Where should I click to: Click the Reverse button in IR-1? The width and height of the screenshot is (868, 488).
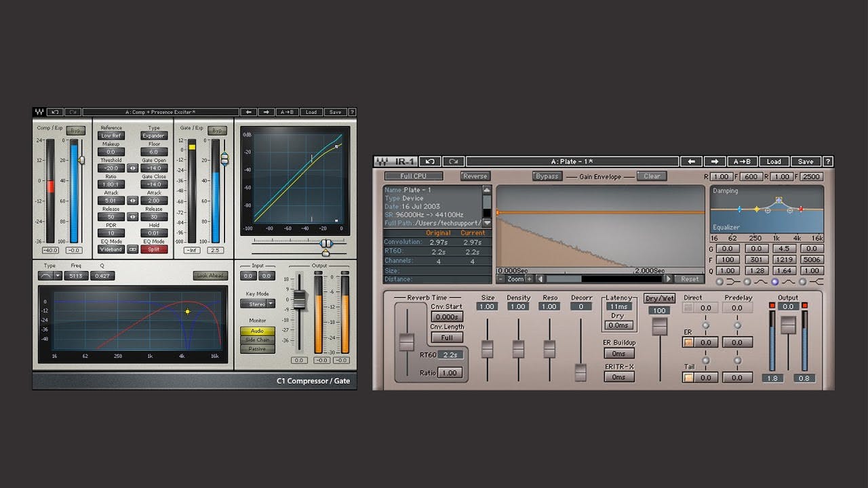(475, 176)
